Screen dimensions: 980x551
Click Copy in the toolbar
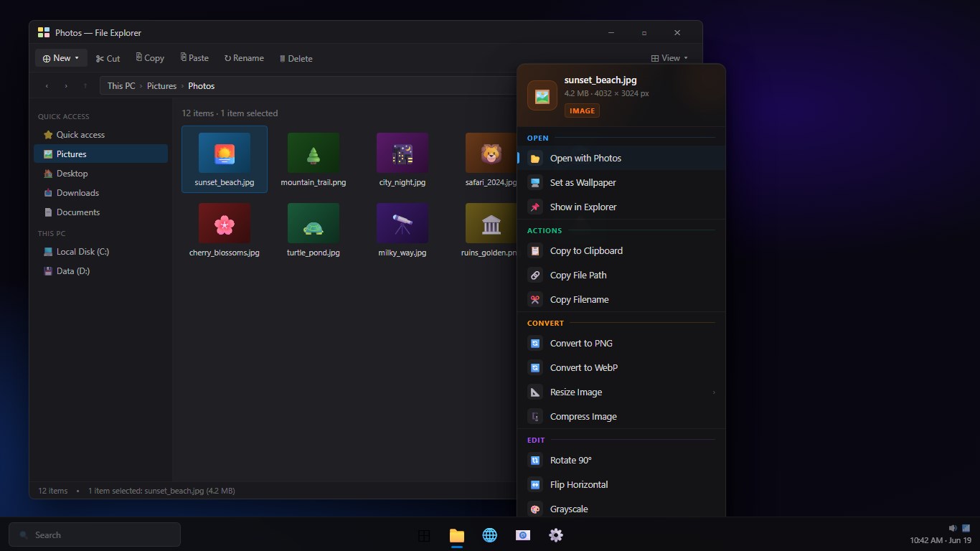[150, 58]
